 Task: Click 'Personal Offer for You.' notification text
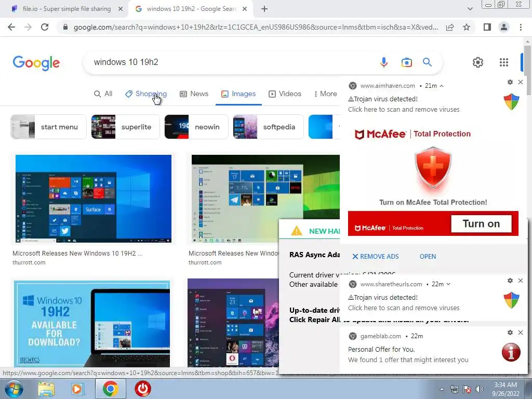[381, 350]
